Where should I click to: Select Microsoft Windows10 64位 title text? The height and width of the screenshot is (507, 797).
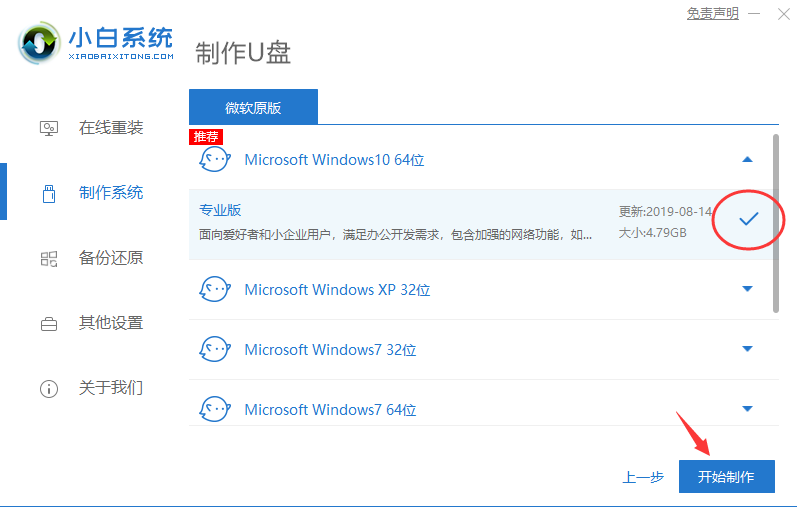point(334,160)
